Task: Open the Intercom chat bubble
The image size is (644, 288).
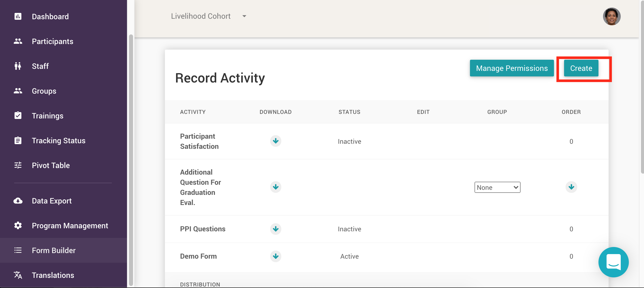Action: [x=613, y=262]
